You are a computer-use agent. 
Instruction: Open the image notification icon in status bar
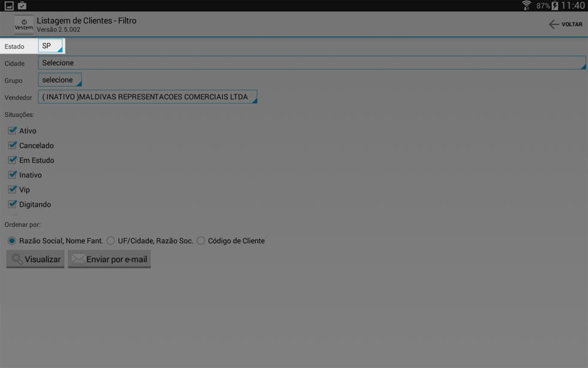click(9, 5)
